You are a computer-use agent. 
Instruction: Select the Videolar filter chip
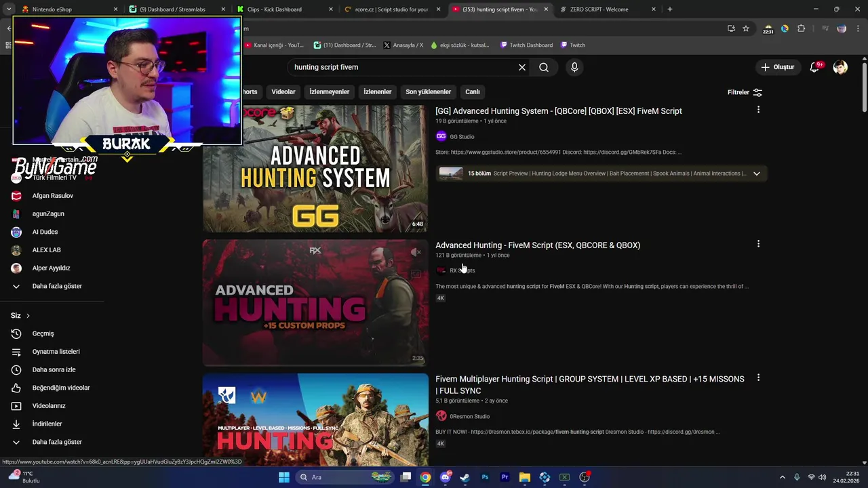283,91
